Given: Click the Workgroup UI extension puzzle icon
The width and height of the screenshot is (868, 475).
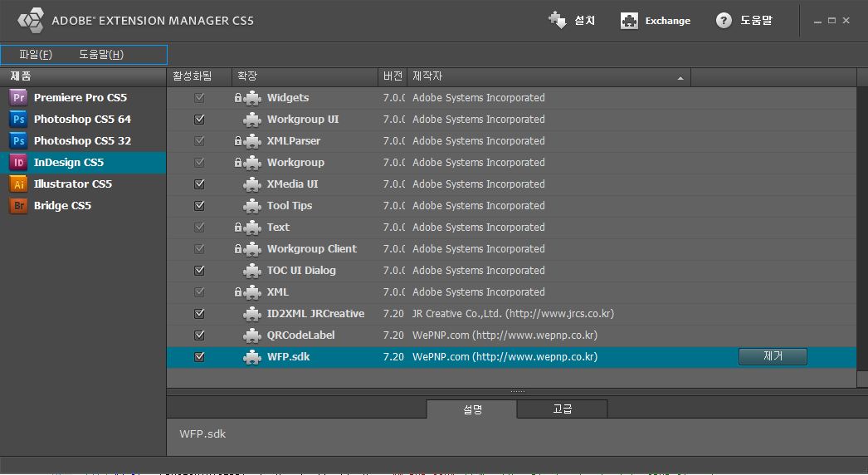Looking at the screenshot, I should click(252, 120).
